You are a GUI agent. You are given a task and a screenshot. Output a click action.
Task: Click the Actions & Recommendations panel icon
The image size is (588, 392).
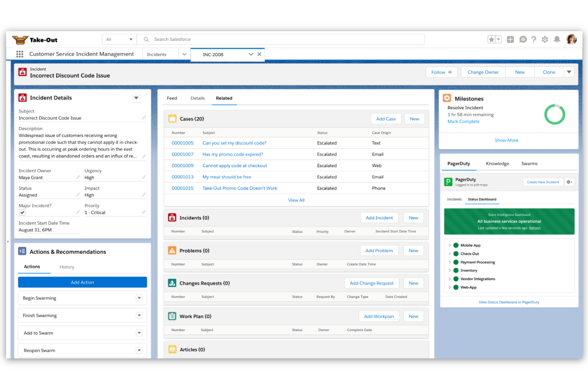coord(22,251)
